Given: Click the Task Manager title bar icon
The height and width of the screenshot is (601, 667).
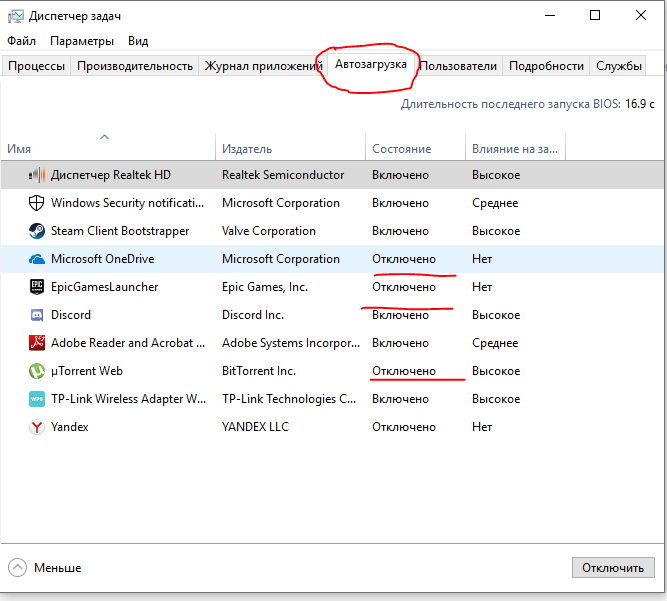Looking at the screenshot, I should pos(16,16).
